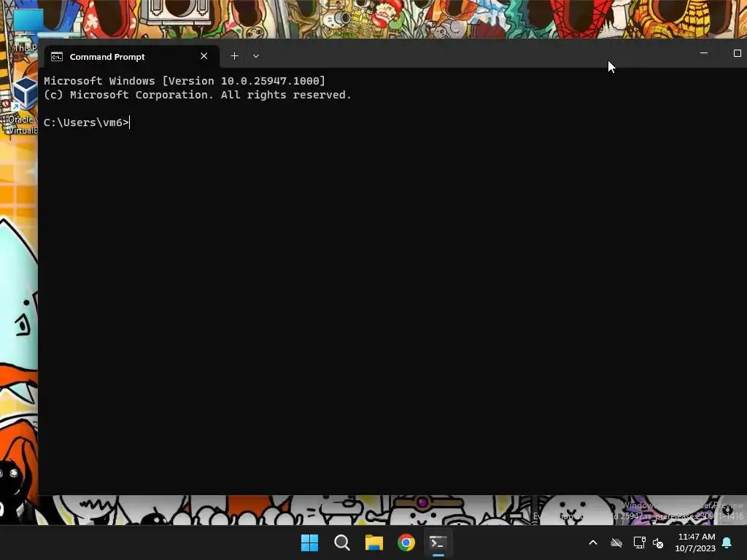This screenshot has height=560, width=747.
Task: Expand the new tab profile dropdown
Action: click(256, 56)
